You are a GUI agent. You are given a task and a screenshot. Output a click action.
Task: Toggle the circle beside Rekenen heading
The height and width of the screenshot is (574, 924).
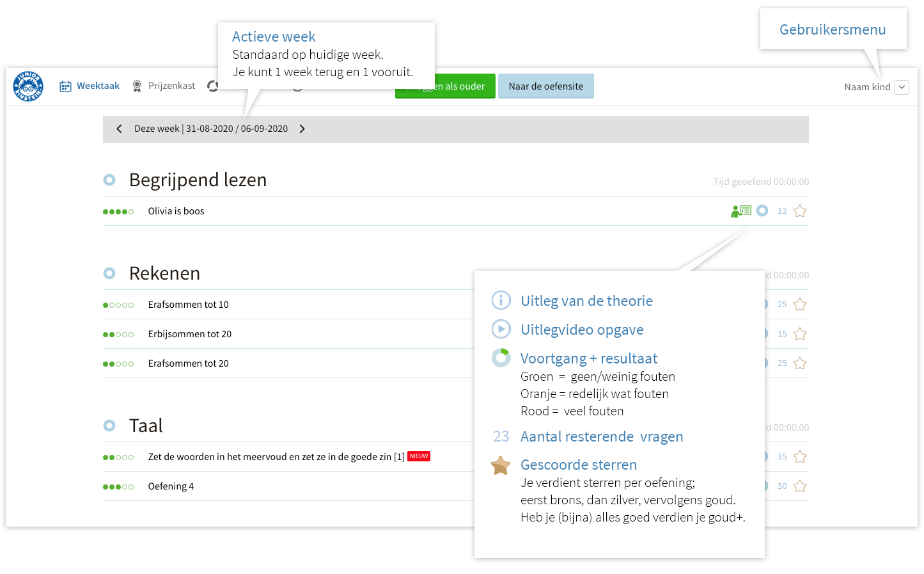(x=109, y=274)
